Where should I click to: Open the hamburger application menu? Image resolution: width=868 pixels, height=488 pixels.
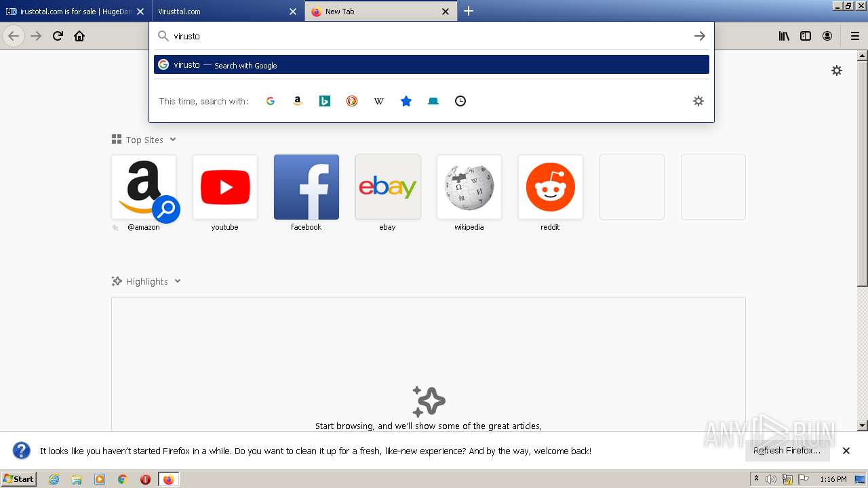point(855,36)
